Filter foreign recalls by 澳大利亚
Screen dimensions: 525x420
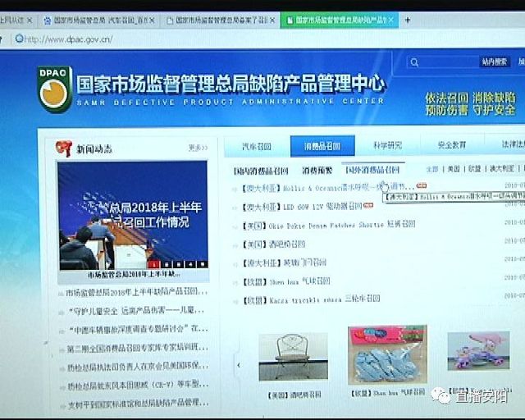click(501, 168)
